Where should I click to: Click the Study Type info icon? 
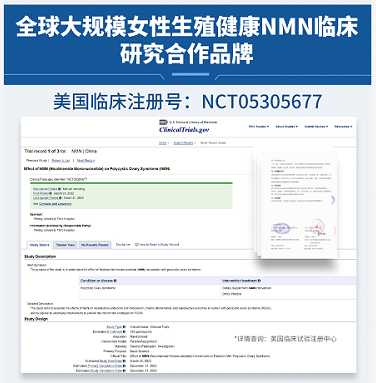tap(125, 327)
